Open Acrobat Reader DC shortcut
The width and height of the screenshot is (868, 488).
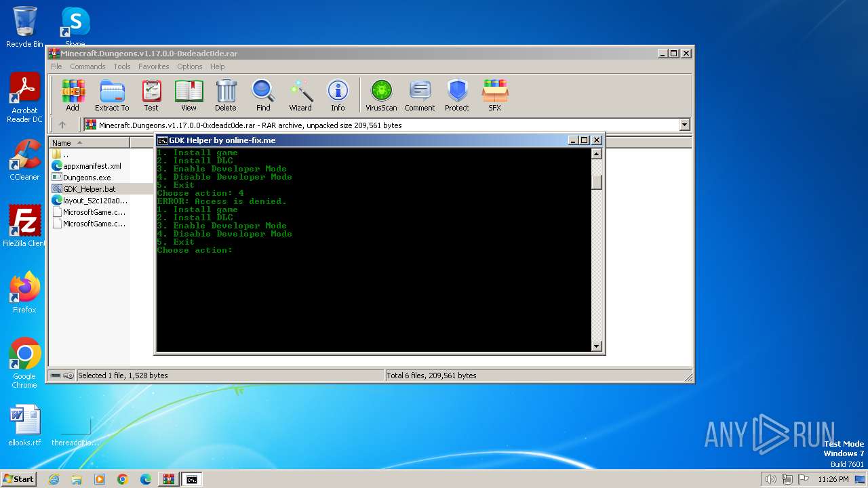[x=24, y=98]
